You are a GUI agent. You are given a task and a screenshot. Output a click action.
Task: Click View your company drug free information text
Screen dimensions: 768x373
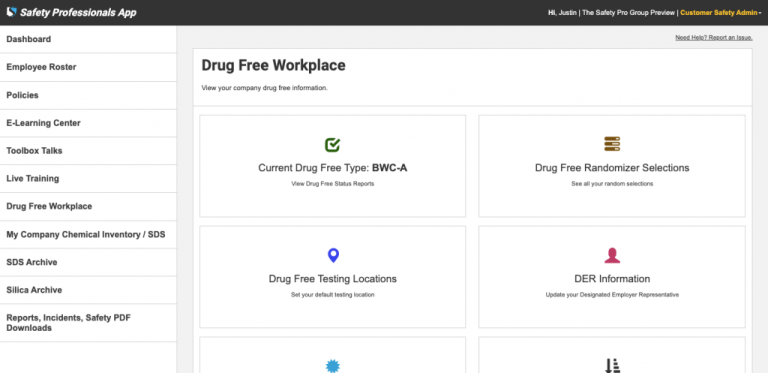click(x=264, y=89)
